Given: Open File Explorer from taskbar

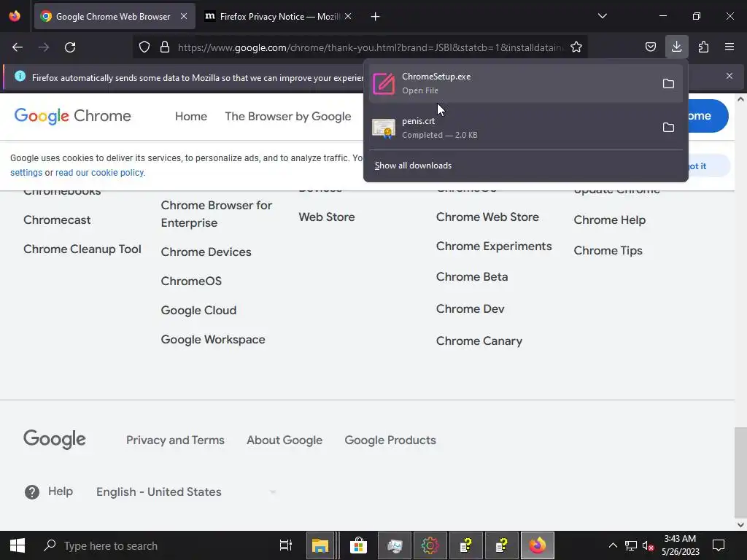Looking at the screenshot, I should click(320, 545).
